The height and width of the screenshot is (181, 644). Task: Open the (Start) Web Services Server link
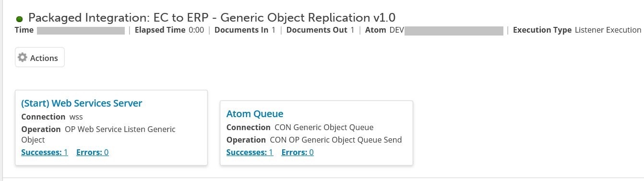82,103
